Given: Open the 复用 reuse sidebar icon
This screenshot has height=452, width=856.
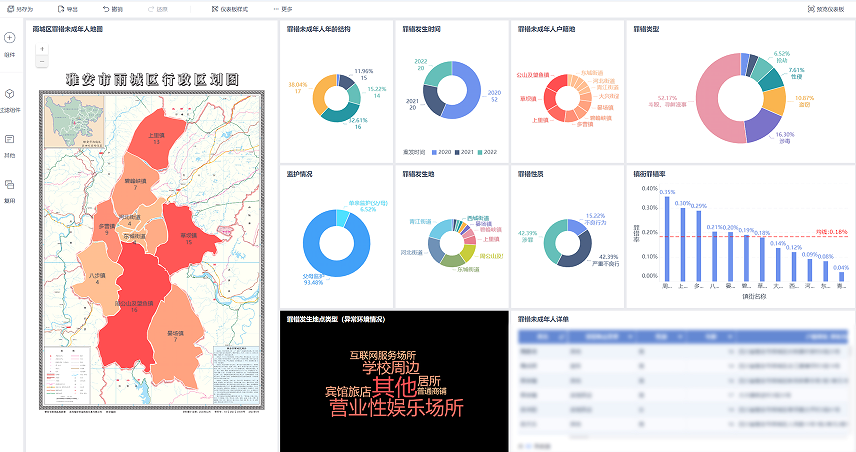Looking at the screenshot, I should pyautogui.click(x=9, y=185).
